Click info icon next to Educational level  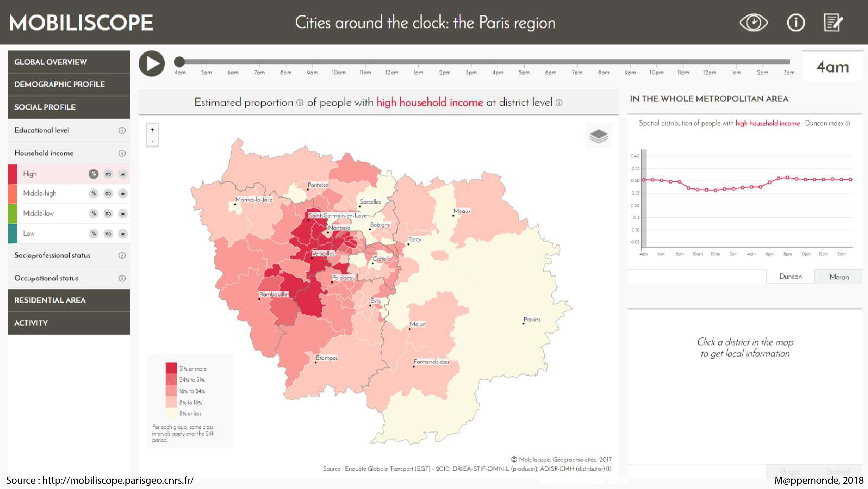click(x=122, y=130)
